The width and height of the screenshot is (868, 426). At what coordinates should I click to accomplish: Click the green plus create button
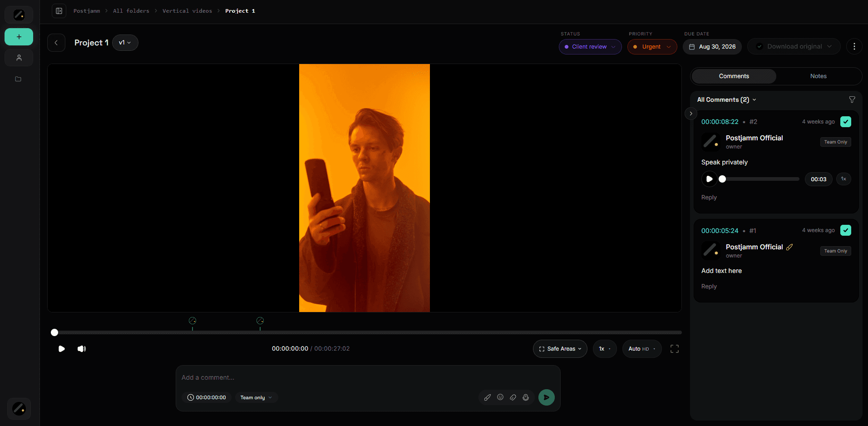[19, 37]
